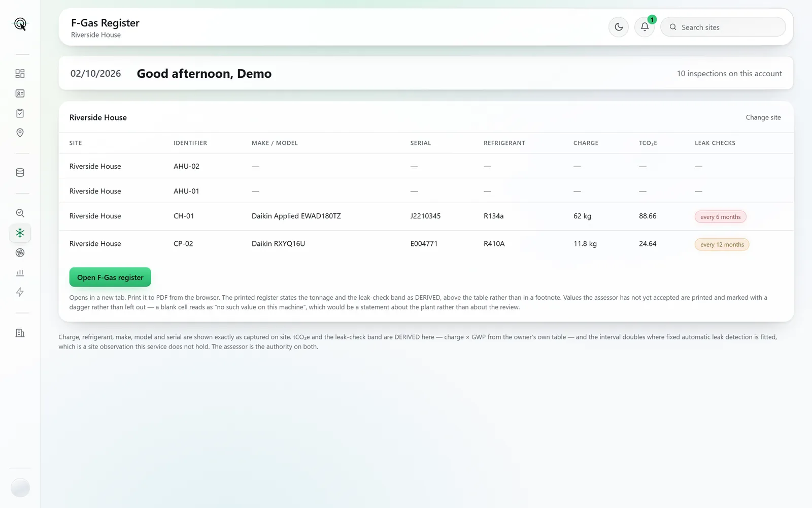Open the building icon in sidebar
Image resolution: width=812 pixels, height=508 pixels.
20,333
